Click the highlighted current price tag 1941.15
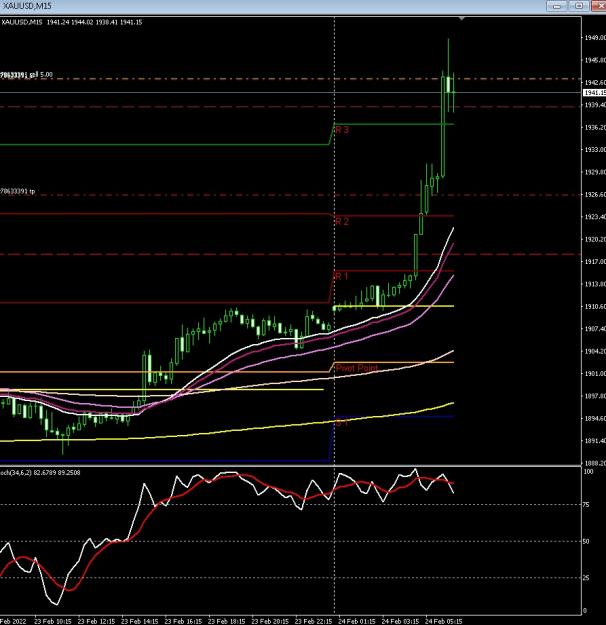This screenshot has width=606, height=625. pos(594,93)
